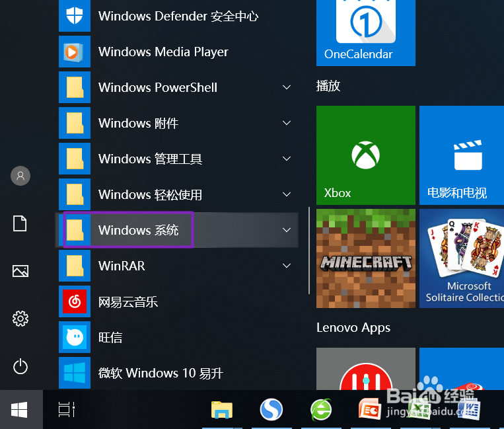Select 网易云音乐 label
The width and height of the screenshot is (504, 429).
pyautogui.click(x=128, y=301)
